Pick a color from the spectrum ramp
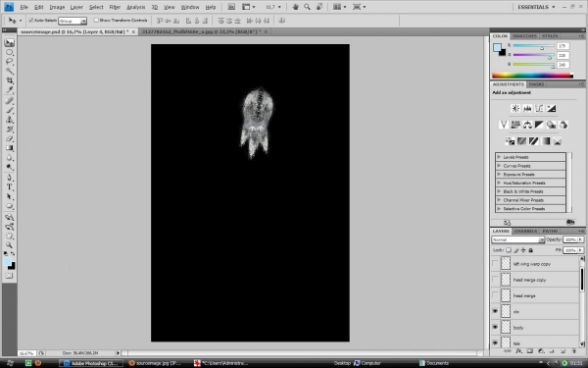The height and width of the screenshot is (368, 588). 532,76
